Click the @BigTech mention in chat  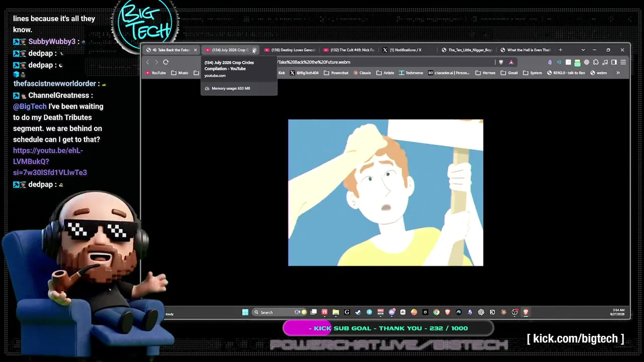30,106
